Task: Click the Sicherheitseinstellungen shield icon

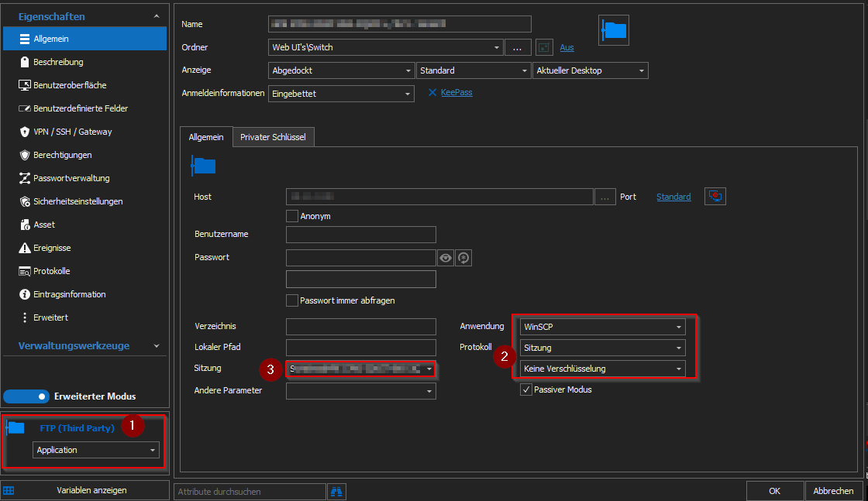Action: (24, 201)
